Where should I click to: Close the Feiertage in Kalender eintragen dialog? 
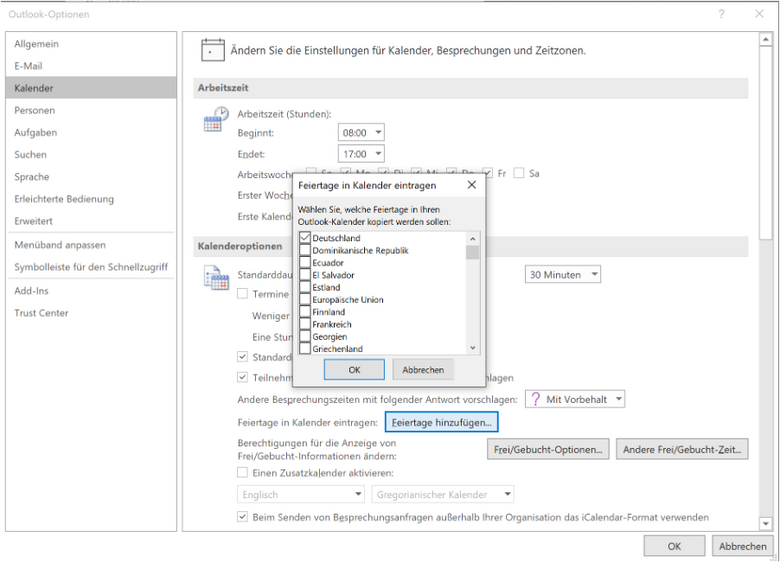point(472,185)
